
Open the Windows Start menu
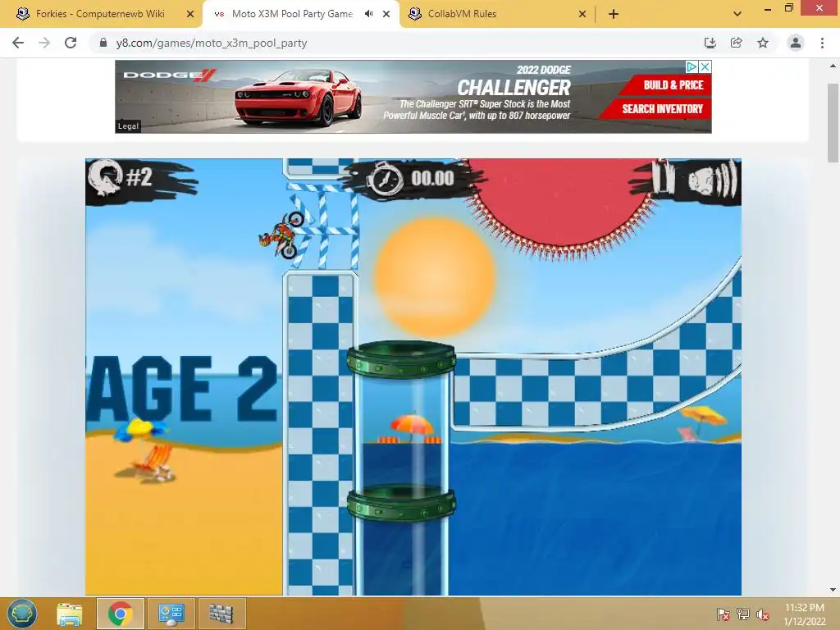[x=22, y=614]
